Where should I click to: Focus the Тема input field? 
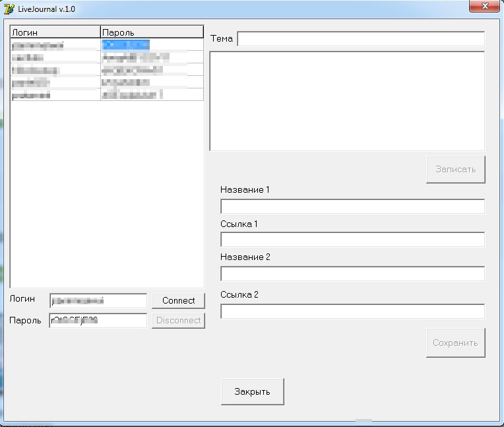click(361, 38)
